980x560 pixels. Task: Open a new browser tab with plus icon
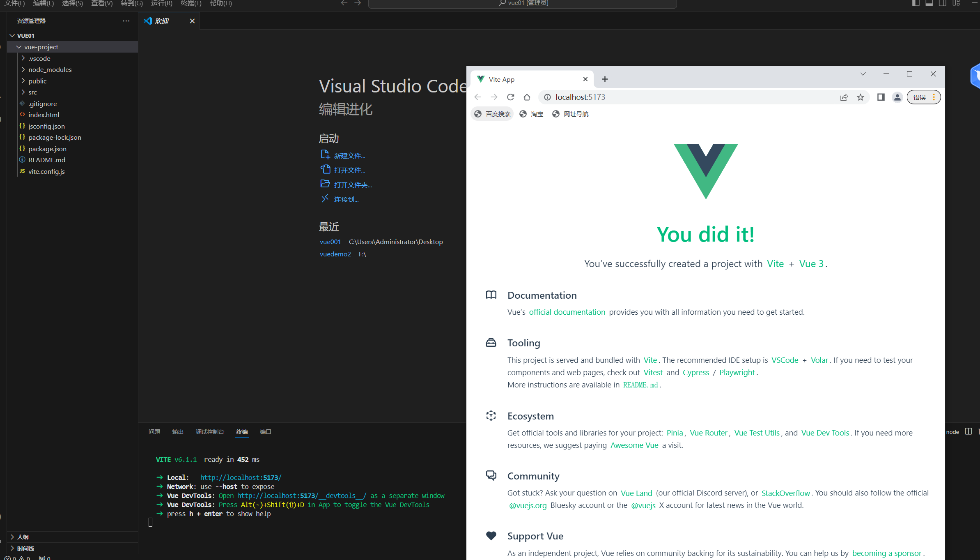605,79
